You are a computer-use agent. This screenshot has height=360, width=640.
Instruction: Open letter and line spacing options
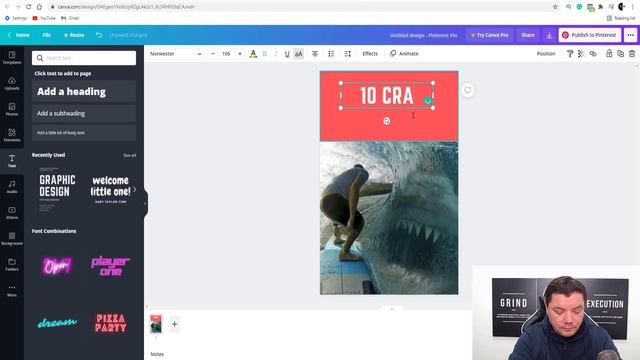point(348,54)
